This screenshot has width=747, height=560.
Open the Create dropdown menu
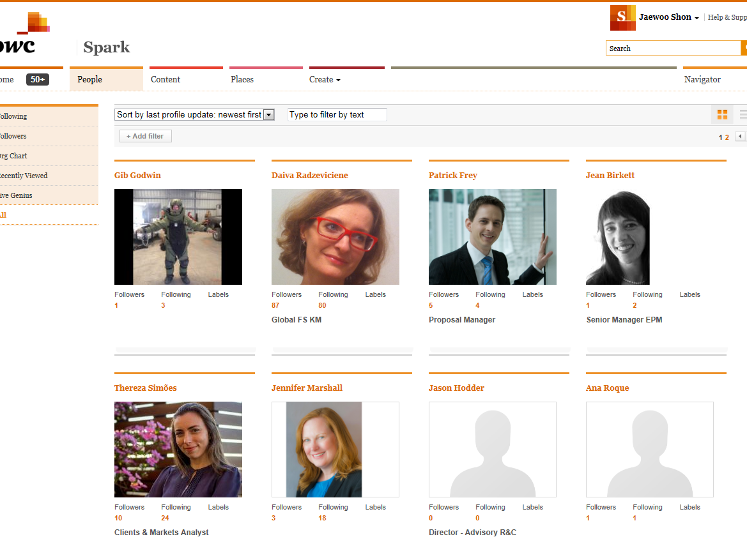point(325,80)
